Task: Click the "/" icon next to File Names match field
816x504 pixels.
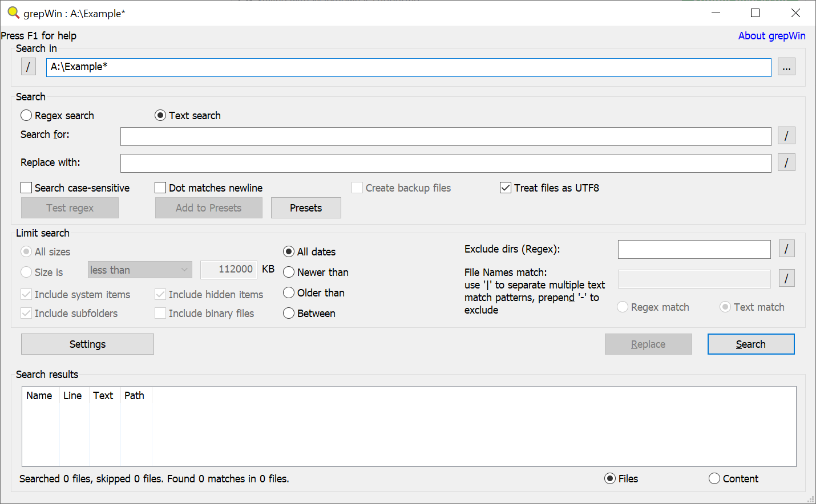Action: pyautogui.click(x=786, y=278)
